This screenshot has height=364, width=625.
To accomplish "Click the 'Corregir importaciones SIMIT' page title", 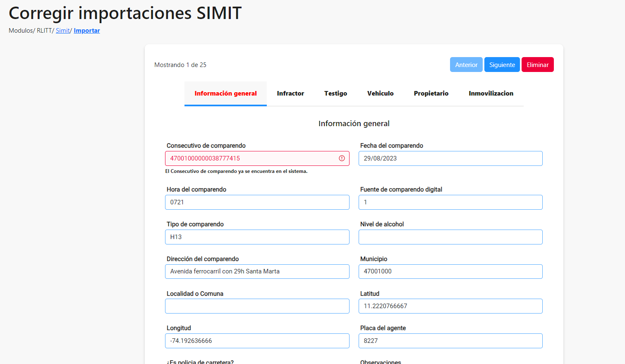I will pyautogui.click(x=125, y=13).
